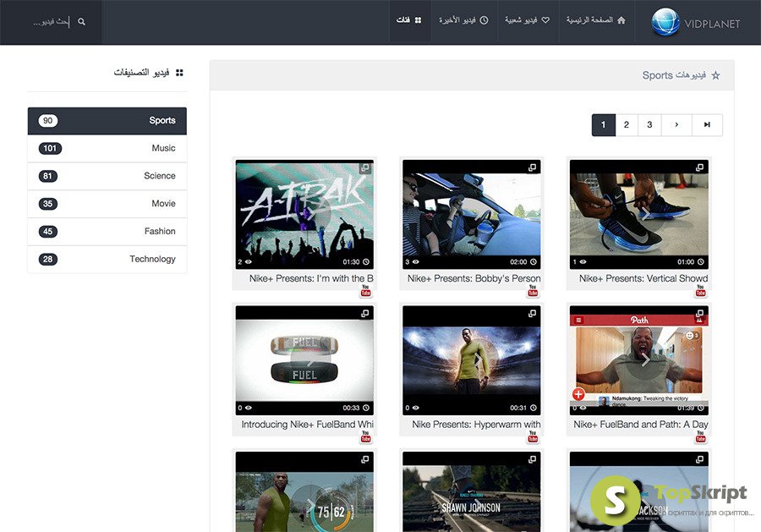Click popup icon on the Jackson video
This screenshot has height=532, width=761.
(699, 459)
